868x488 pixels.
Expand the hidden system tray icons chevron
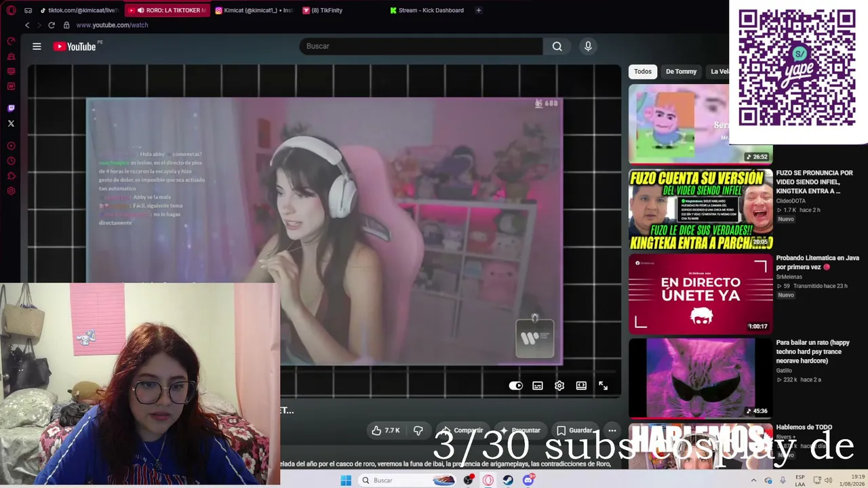tap(753, 481)
